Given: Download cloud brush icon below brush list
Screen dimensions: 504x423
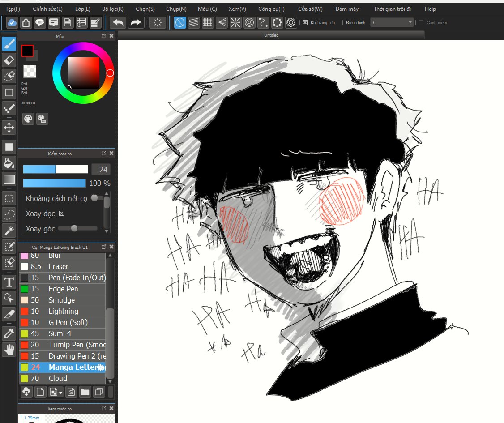Looking at the screenshot, I should [26, 392].
